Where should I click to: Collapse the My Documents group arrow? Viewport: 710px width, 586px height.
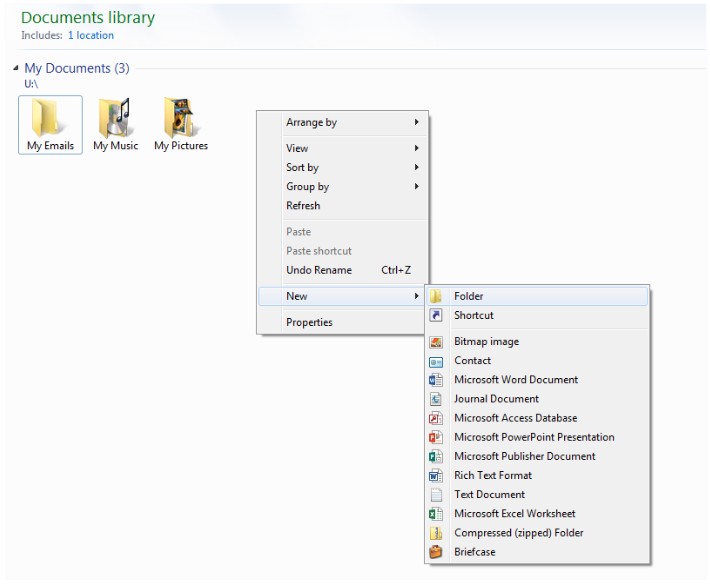point(15,69)
